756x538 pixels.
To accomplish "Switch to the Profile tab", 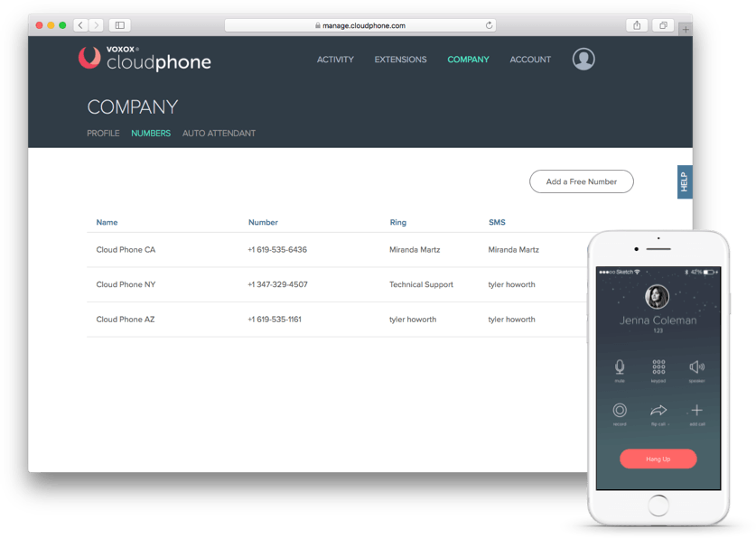I will 103,134.
